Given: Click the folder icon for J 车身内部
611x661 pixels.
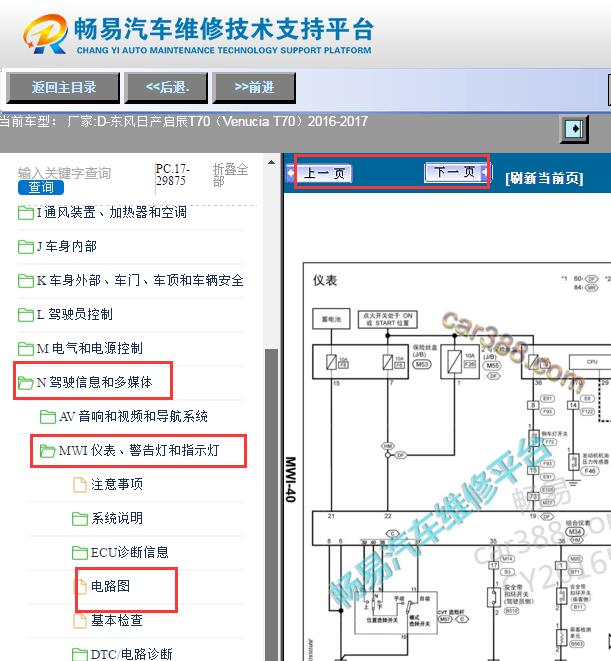Looking at the screenshot, I should tap(26, 247).
